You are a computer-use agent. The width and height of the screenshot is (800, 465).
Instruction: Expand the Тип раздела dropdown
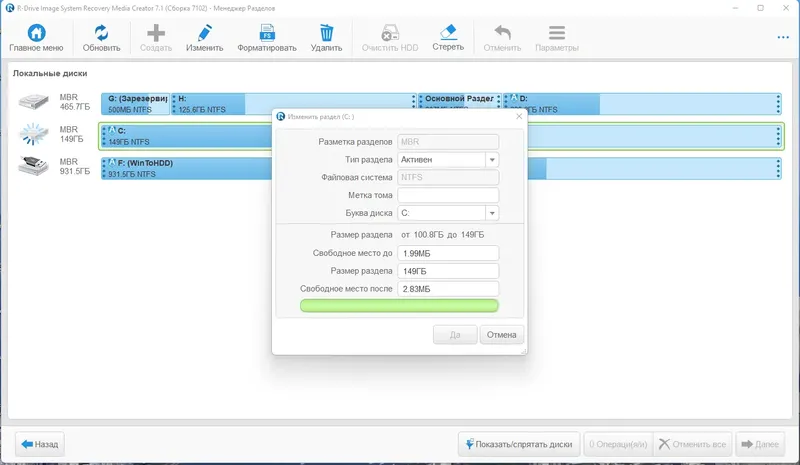492,160
